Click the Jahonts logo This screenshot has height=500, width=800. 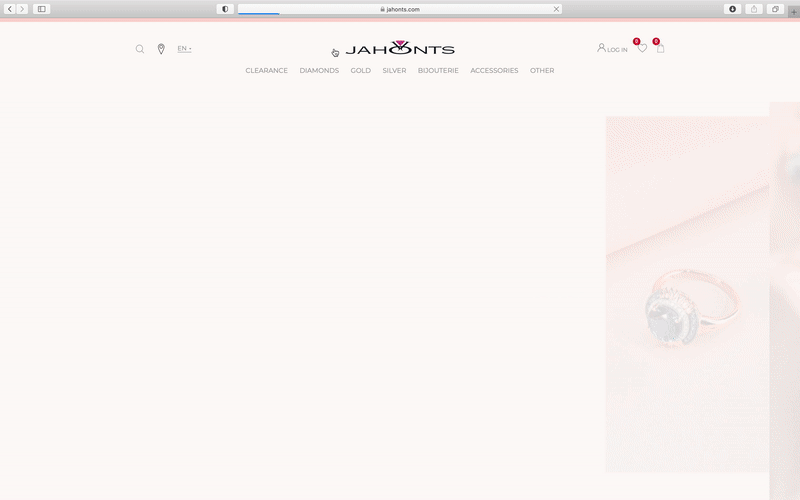399,48
